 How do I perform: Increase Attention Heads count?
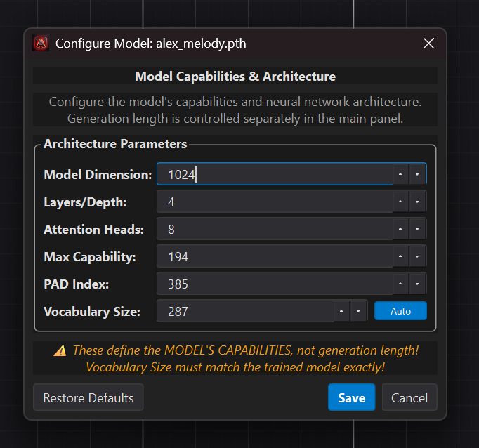pyautogui.click(x=400, y=229)
